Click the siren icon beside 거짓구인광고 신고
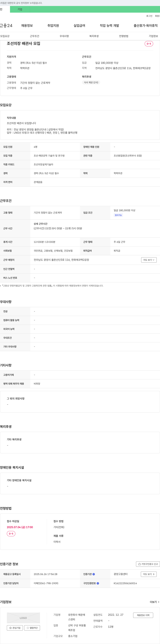This screenshot has width=160, height=644. [x=139, y=564]
